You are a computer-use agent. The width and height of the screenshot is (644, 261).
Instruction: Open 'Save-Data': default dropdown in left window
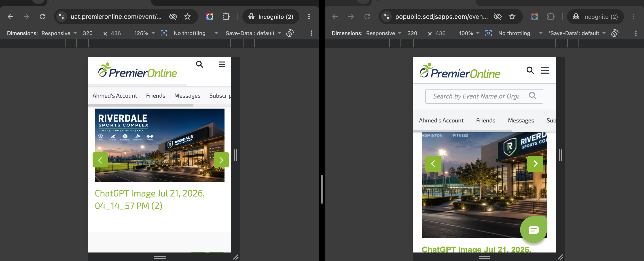point(252,33)
